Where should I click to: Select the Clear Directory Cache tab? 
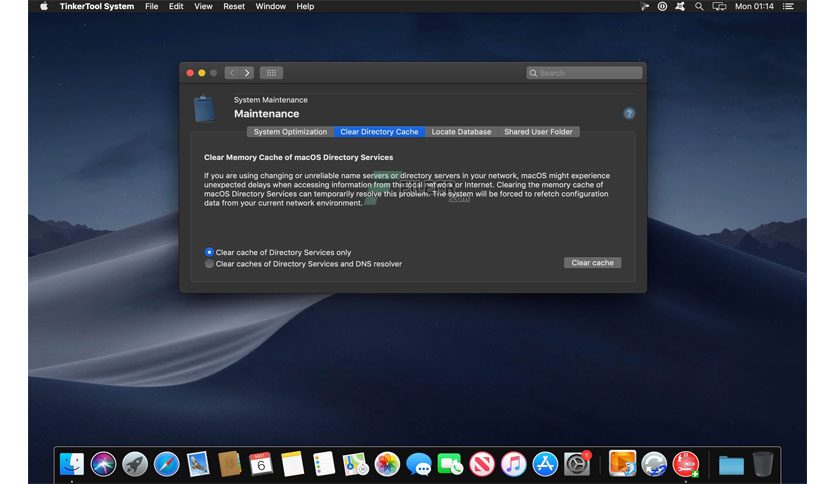[x=379, y=132]
